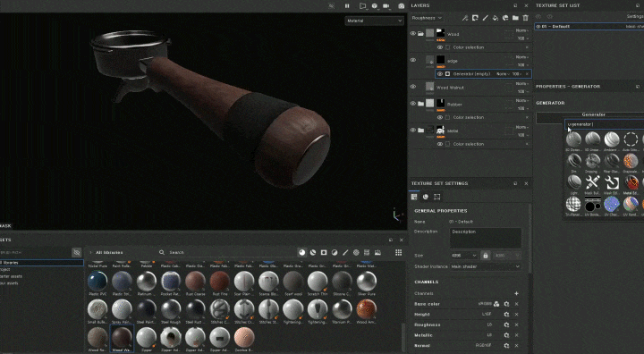Screen dimensions: 644x354
Task: Select the Mask Builder generator with crossed tools icon
Action: pos(592,182)
